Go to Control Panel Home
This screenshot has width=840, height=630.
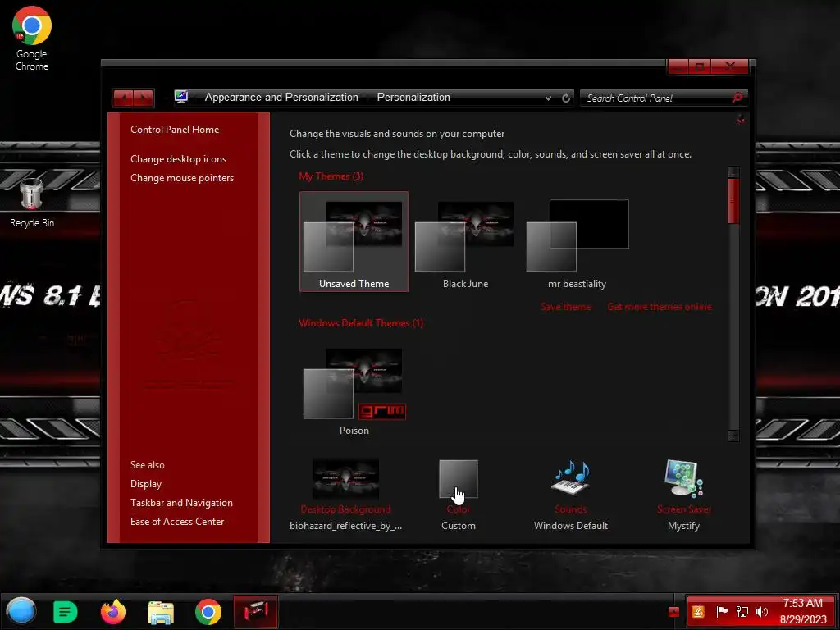pyautogui.click(x=175, y=130)
